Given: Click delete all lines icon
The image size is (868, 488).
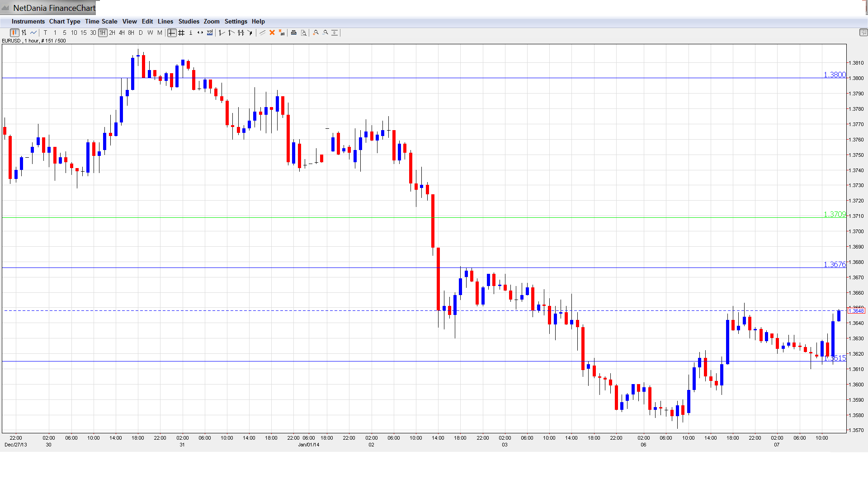Looking at the screenshot, I should coord(282,33).
